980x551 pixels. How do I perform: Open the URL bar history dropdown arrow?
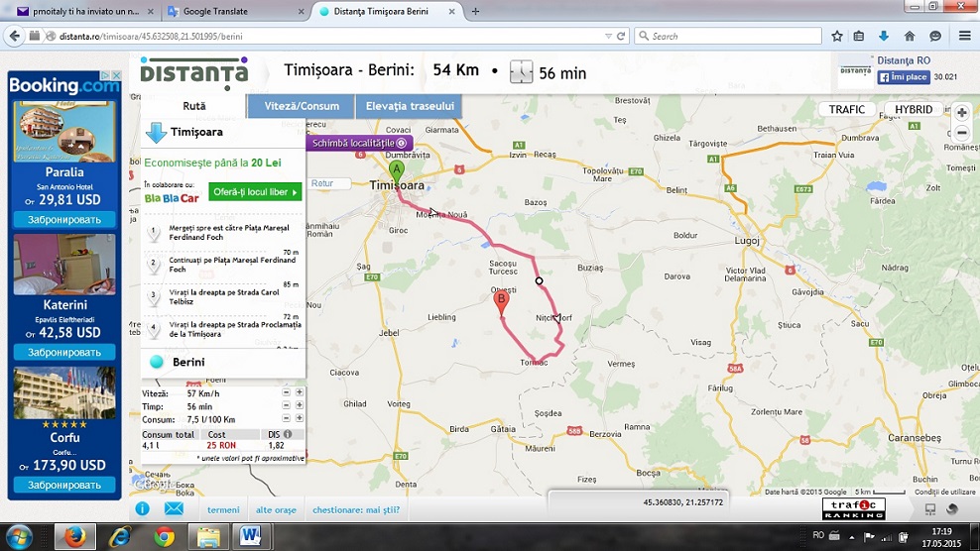point(608,37)
